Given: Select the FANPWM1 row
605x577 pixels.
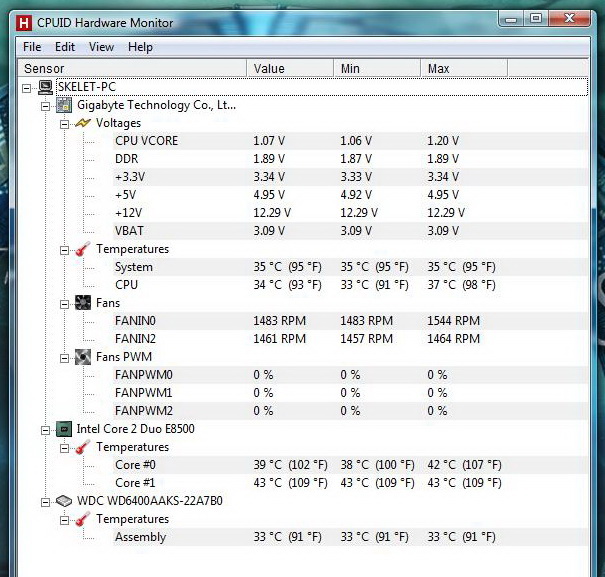Looking at the screenshot, I should click(x=350, y=393).
